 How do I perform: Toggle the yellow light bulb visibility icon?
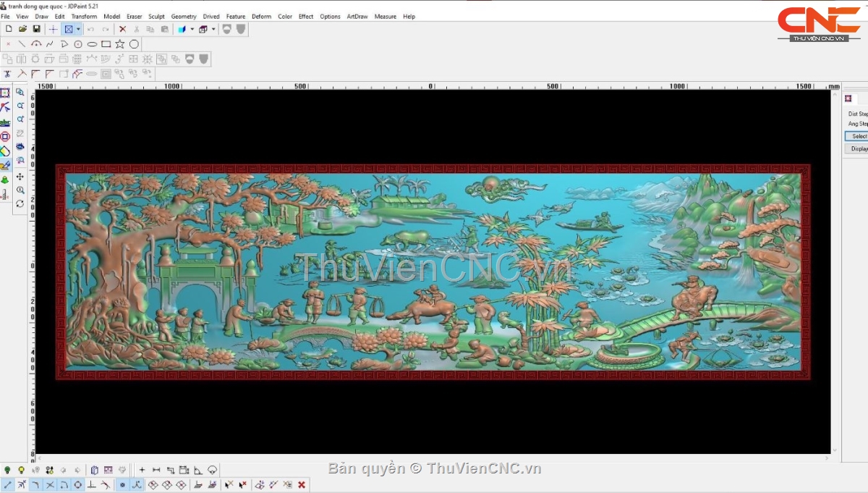coord(22,470)
